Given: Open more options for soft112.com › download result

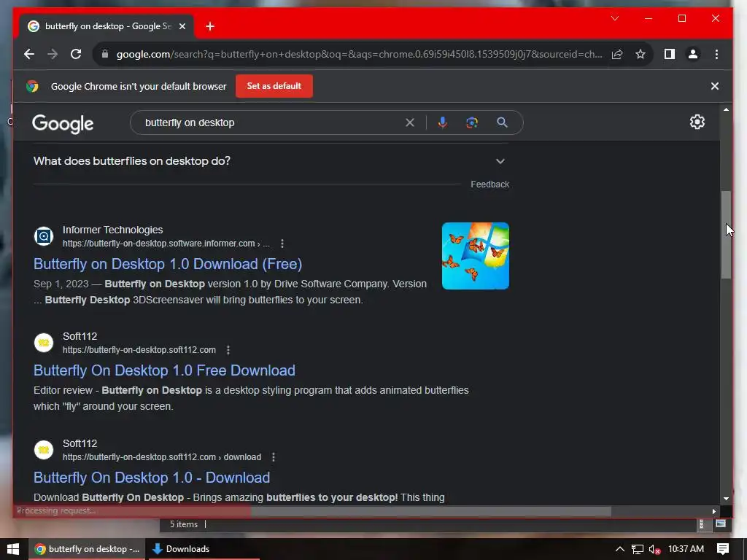Looking at the screenshot, I should click(274, 457).
